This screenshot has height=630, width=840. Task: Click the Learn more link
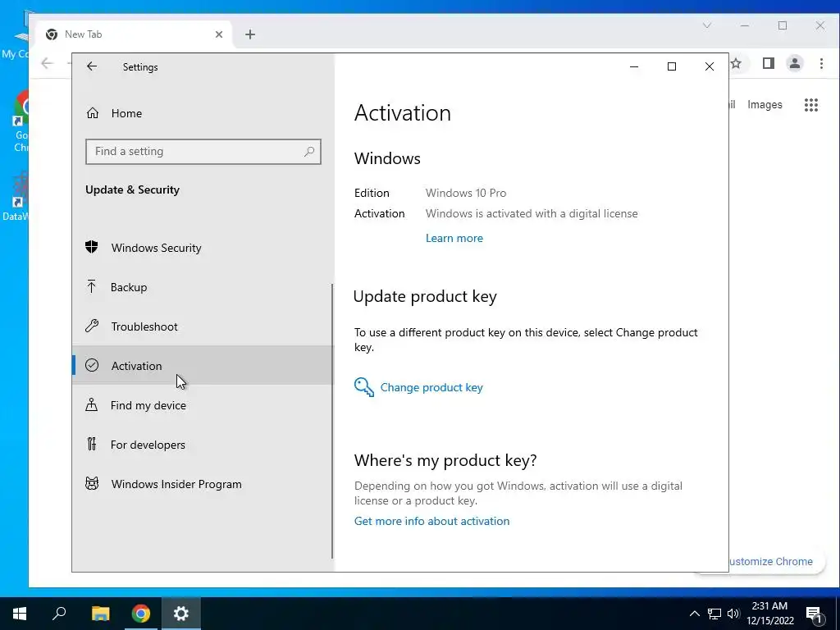[454, 239]
